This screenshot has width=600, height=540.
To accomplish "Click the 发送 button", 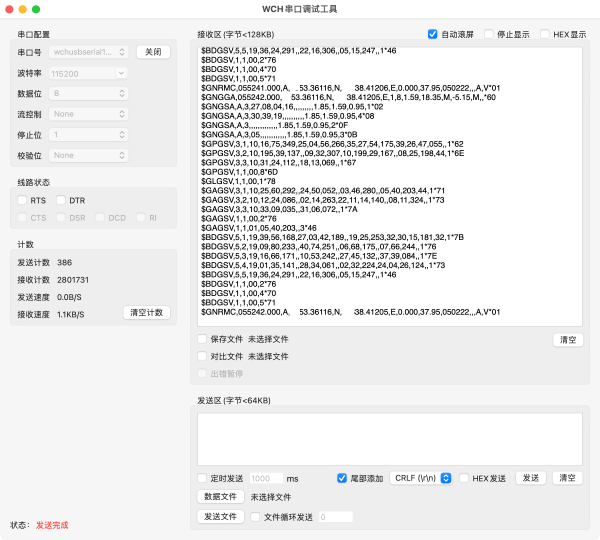I will 531,478.
